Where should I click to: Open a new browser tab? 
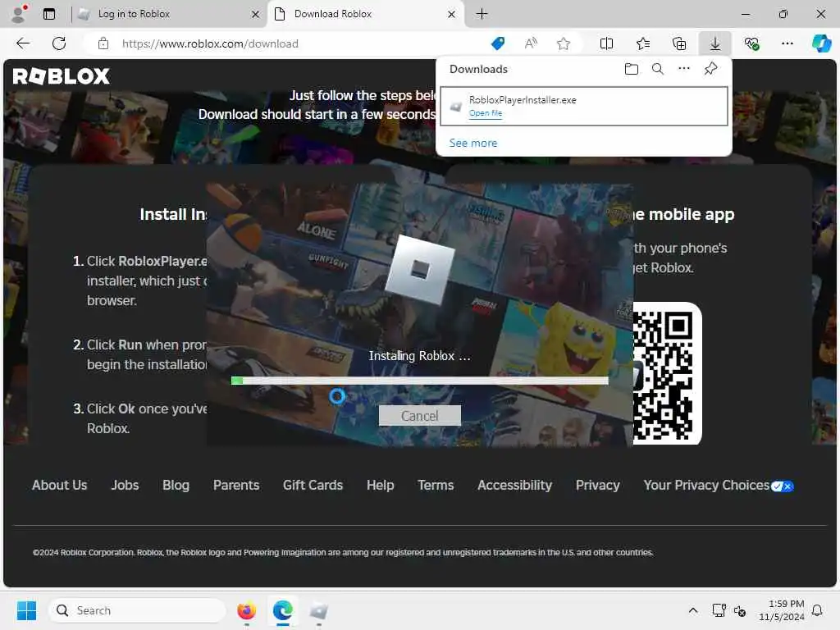(482, 14)
